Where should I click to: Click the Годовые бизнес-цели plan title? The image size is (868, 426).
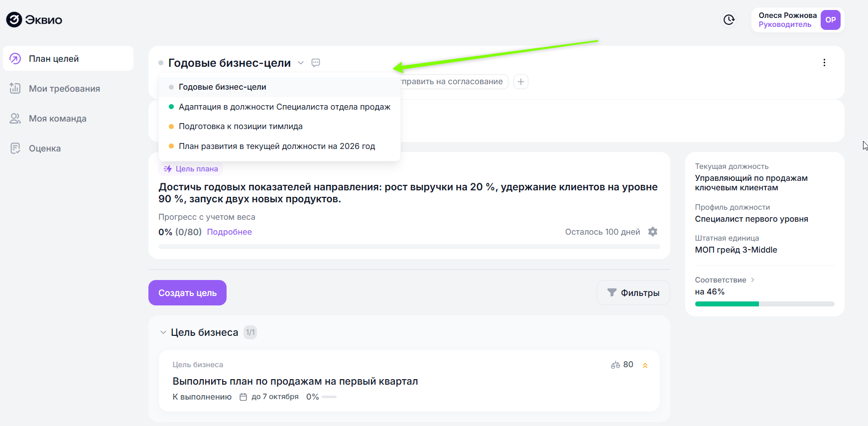(x=230, y=63)
